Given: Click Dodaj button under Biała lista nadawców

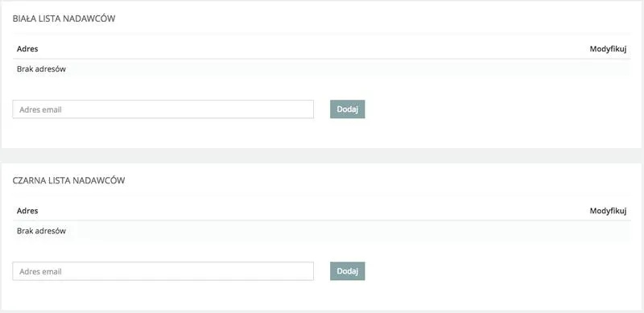Looking at the screenshot, I should [x=348, y=109].
